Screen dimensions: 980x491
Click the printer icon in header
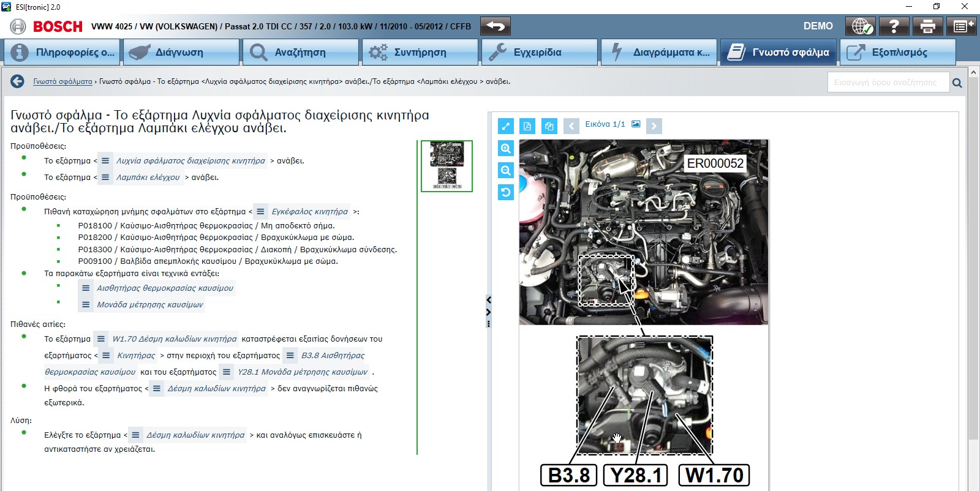[927, 26]
